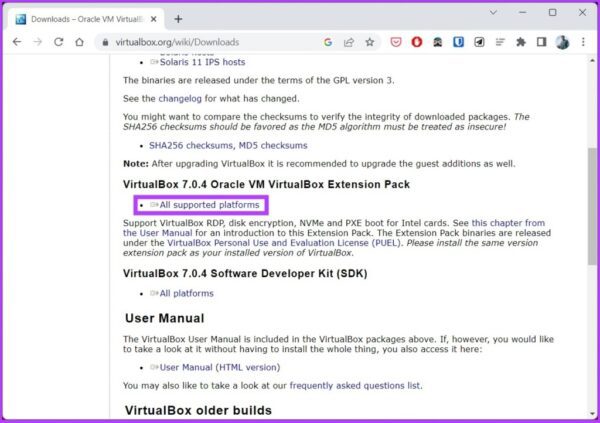This screenshot has width=600, height=423.
Task: Open the SHA256 checksums link
Action: click(x=191, y=145)
